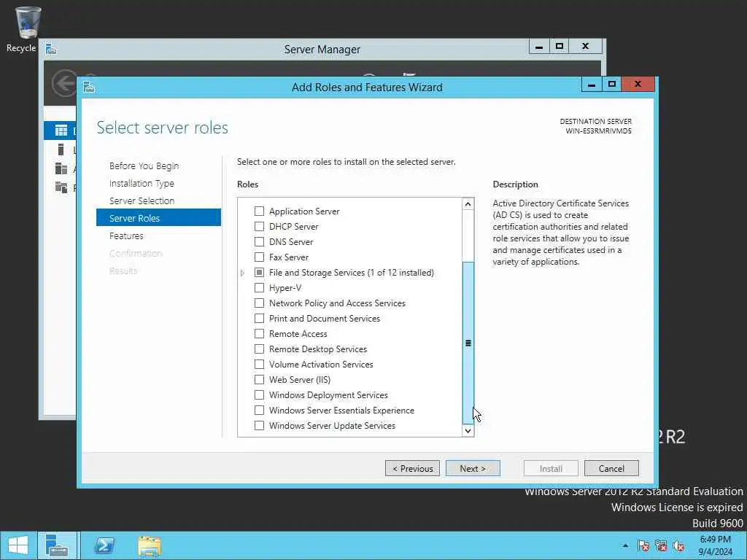747x560 pixels.
Task: Check Remote Desktop Services role
Action: pos(259,349)
